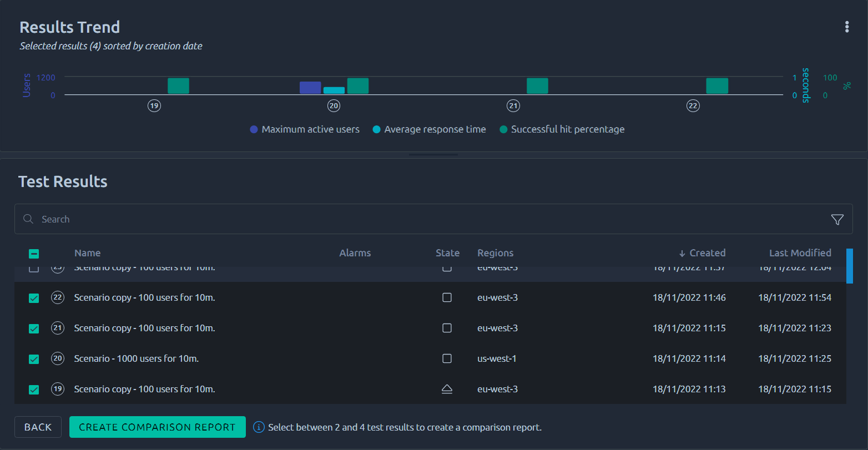The width and height of the screenshot is (868, 450).
Task: Sort table by Last Modified column
Action: point(800,253)
